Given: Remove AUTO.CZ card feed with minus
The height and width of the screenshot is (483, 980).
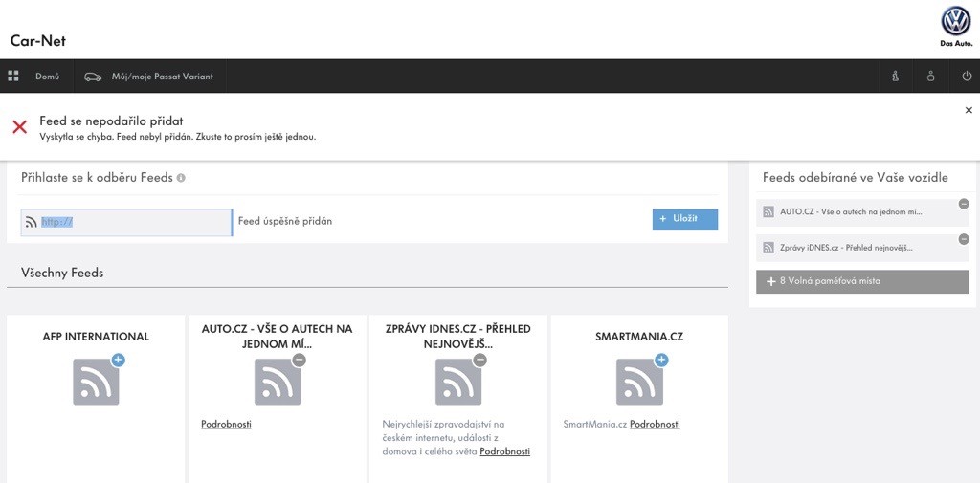Looking at the screenshot, I should tap(300, 360).
